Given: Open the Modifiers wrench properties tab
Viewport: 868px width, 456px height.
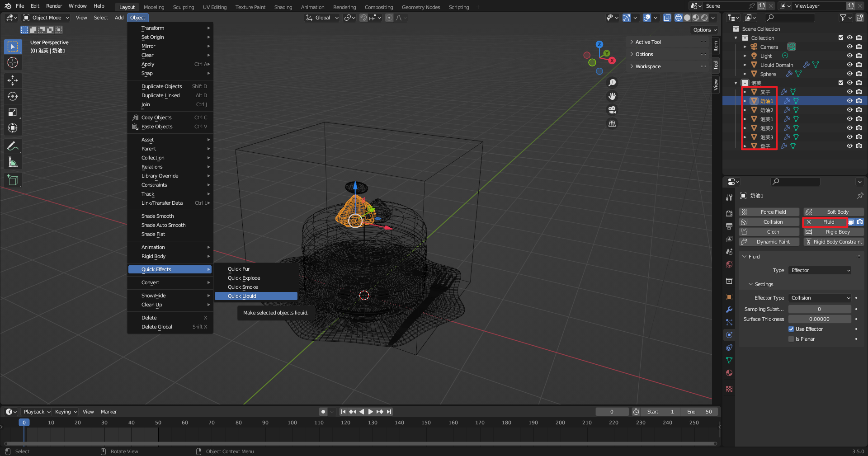Looking at the screenshot, I should click(729, 310).
